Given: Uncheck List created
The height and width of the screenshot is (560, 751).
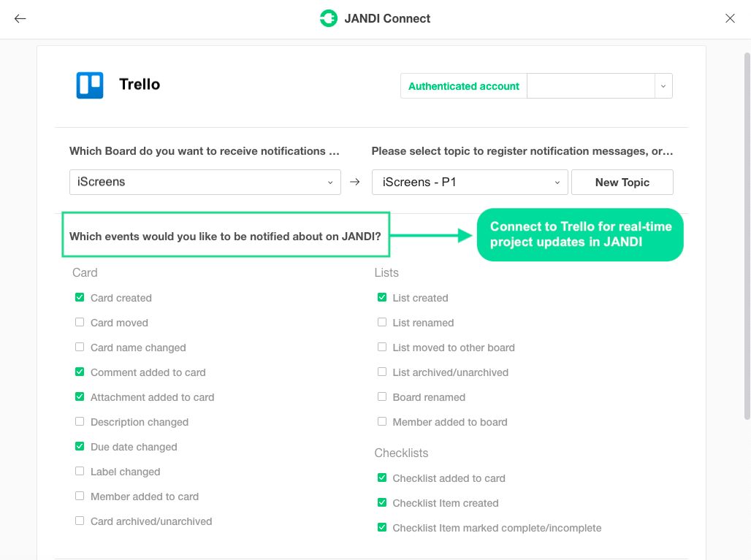Looking at the screenshot, I should click(x=382, y=297).
